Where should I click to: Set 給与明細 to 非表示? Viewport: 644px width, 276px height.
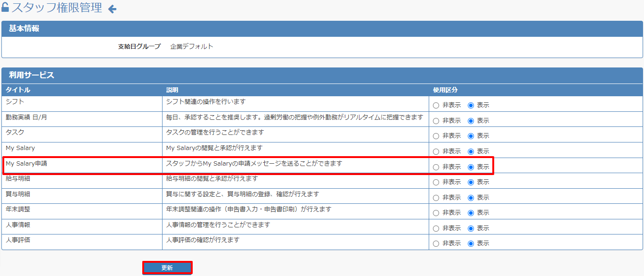[436, 182]
